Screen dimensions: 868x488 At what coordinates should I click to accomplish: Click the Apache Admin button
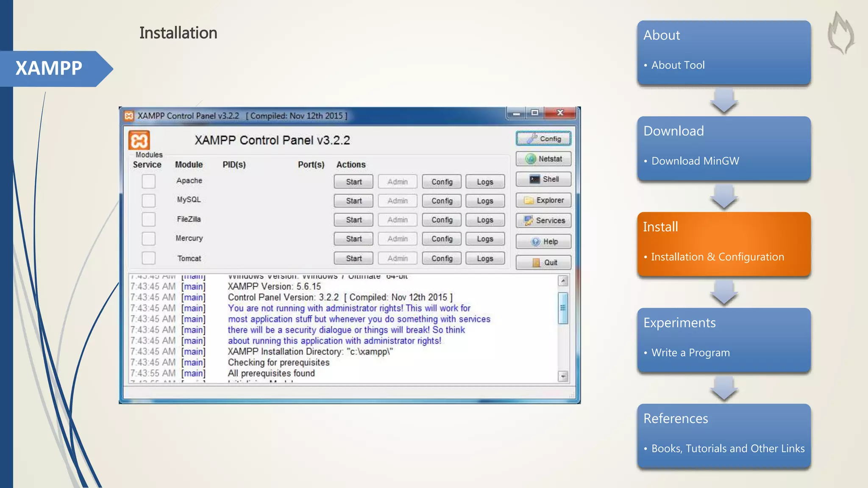tap(398, 182)
